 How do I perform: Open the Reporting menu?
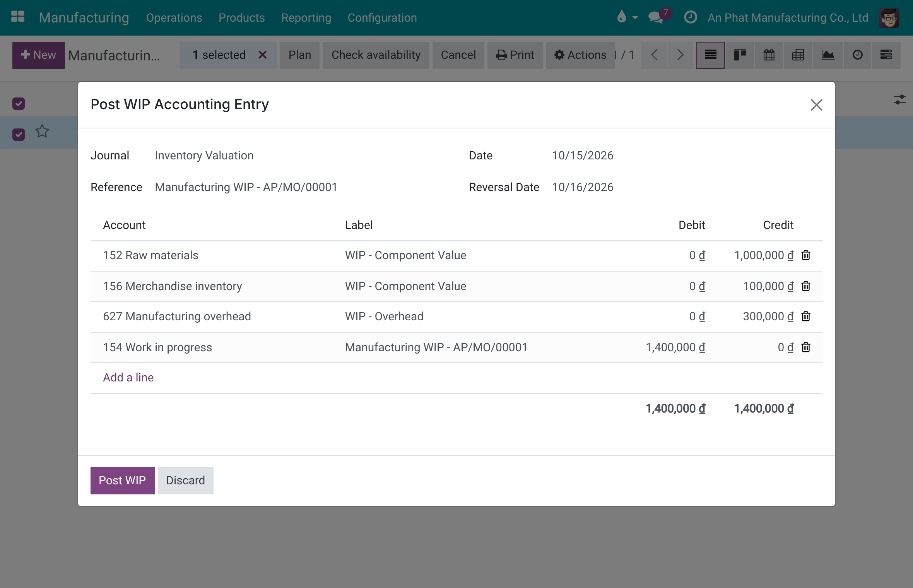click(306, 18)
